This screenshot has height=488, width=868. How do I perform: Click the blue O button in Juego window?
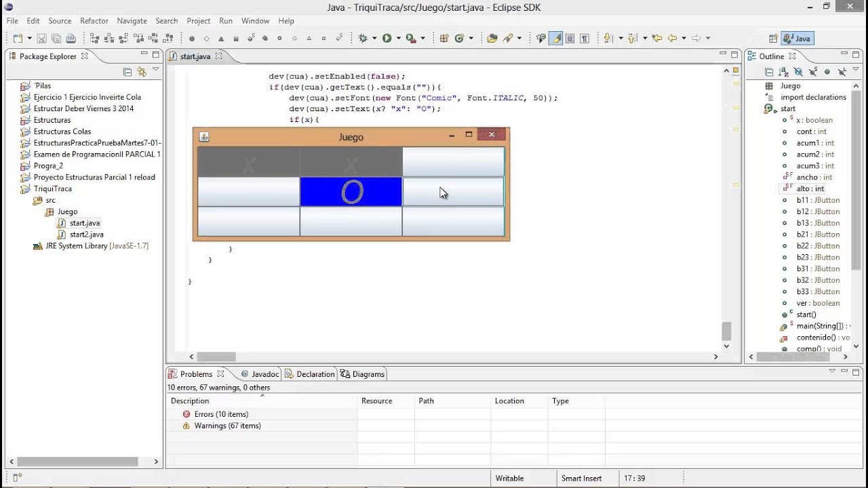351,192
